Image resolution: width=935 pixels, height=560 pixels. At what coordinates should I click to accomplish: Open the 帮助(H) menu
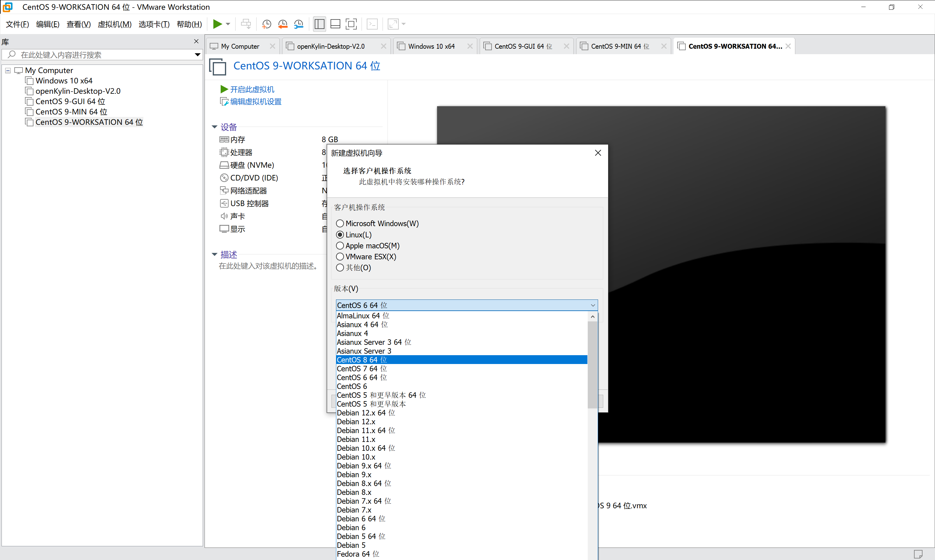(x=189, y=24)
